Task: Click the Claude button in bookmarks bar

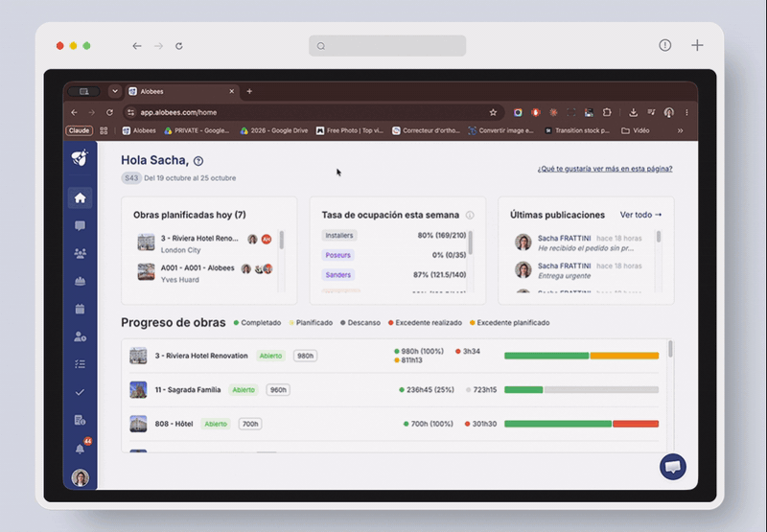Action: click(x=80, y=130)
